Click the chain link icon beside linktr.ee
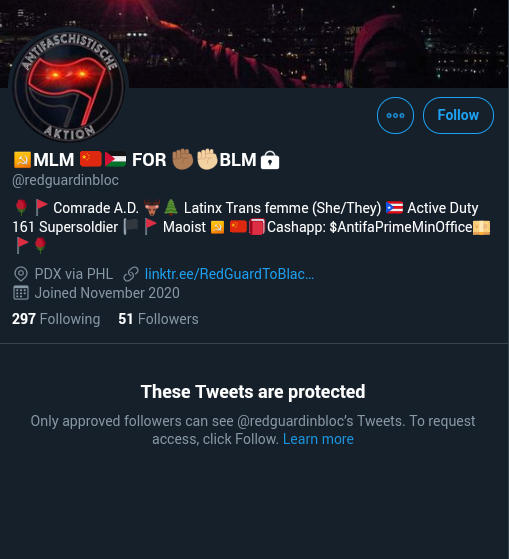The image size is (509, 559). pyautogui.click(x=131, y=274)
